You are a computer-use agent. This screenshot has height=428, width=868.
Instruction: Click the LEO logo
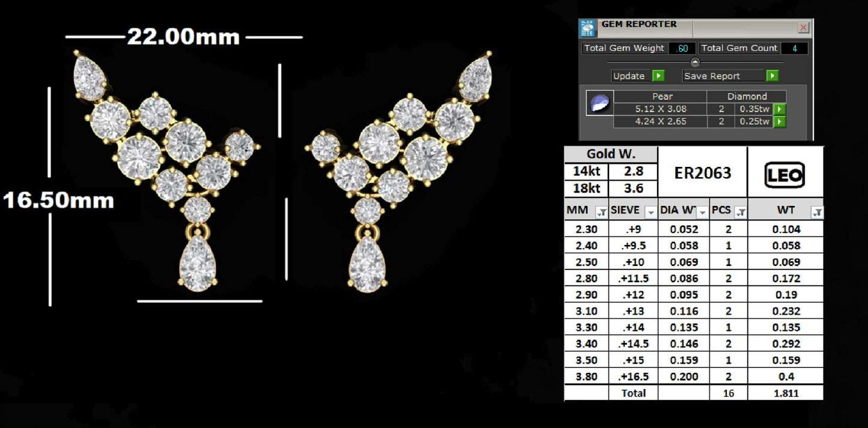785,175
